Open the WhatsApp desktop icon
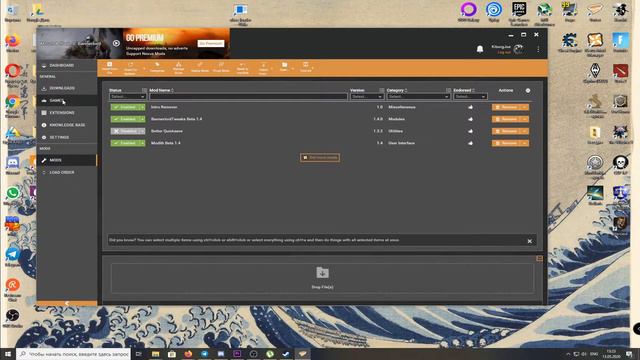 [13, 195]
